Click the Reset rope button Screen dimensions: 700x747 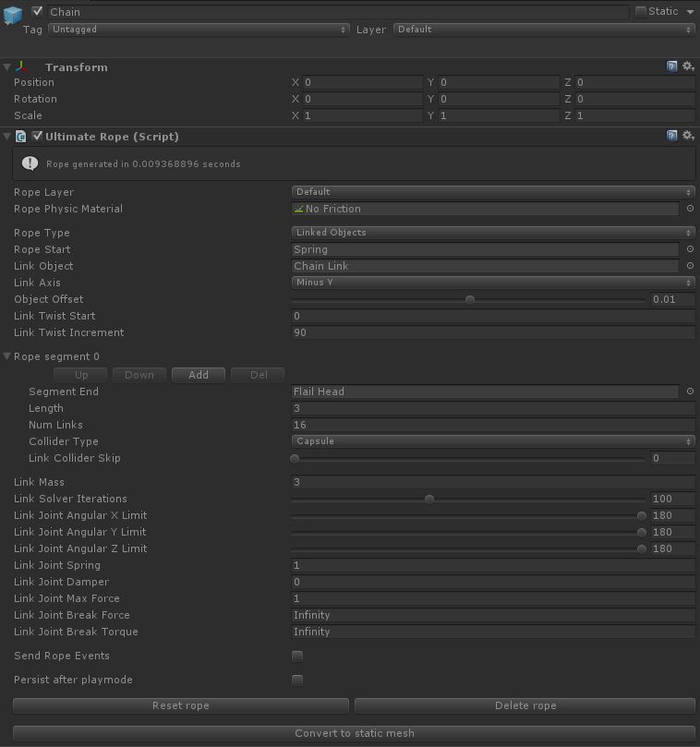tap(181, 705)
